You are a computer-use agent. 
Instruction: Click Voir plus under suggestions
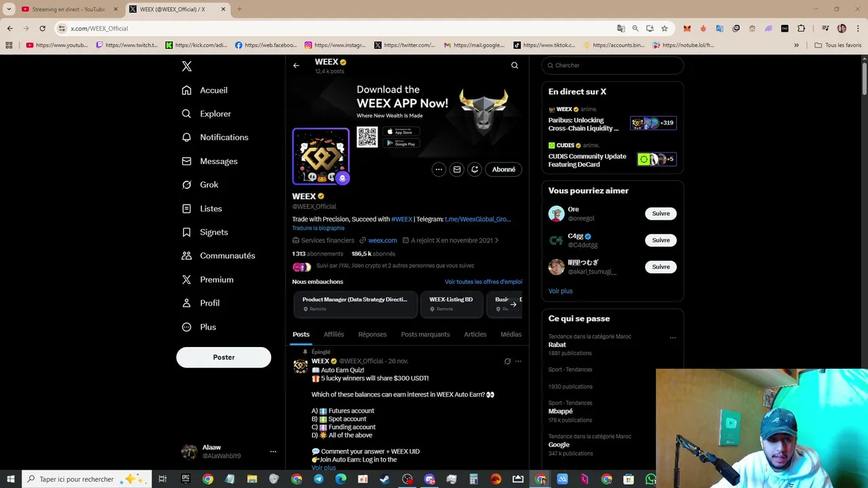[x=560, y=291]
